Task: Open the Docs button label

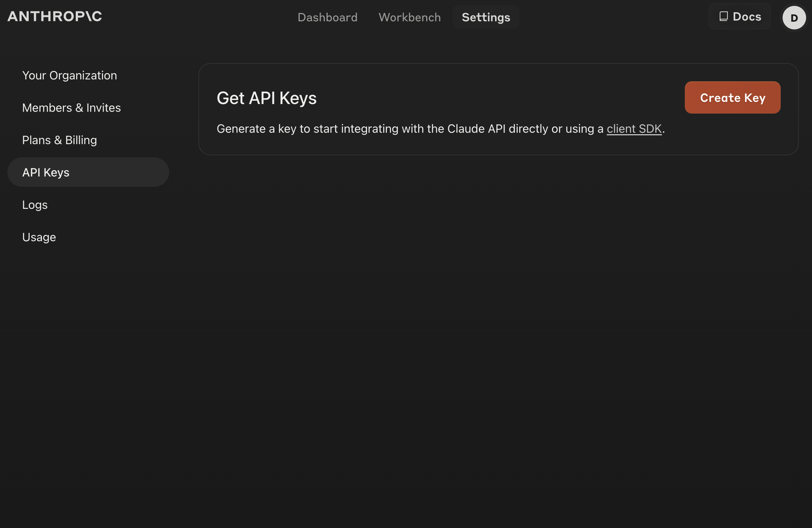Action: tap(747, 16)
